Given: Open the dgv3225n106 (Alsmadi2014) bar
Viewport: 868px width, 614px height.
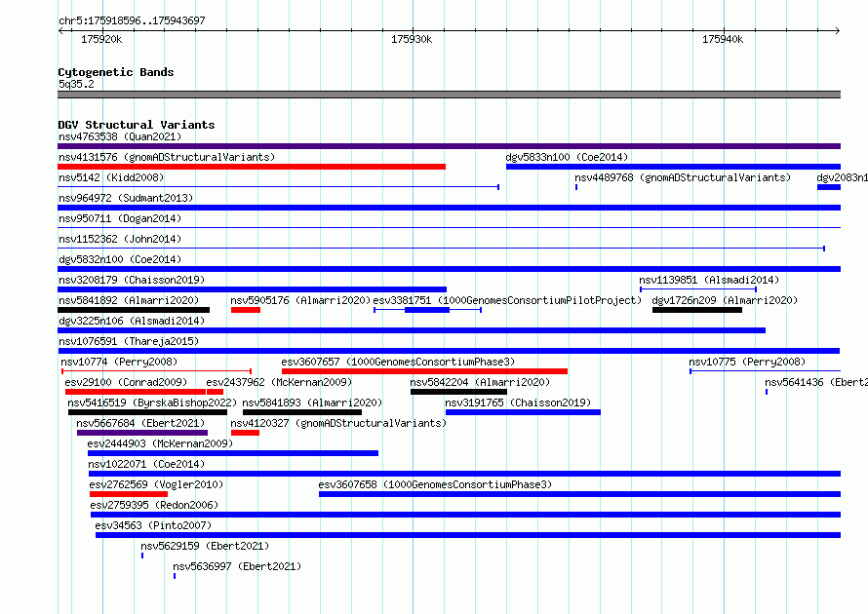Looking at the screenshot, I should (x=412, y=330).
